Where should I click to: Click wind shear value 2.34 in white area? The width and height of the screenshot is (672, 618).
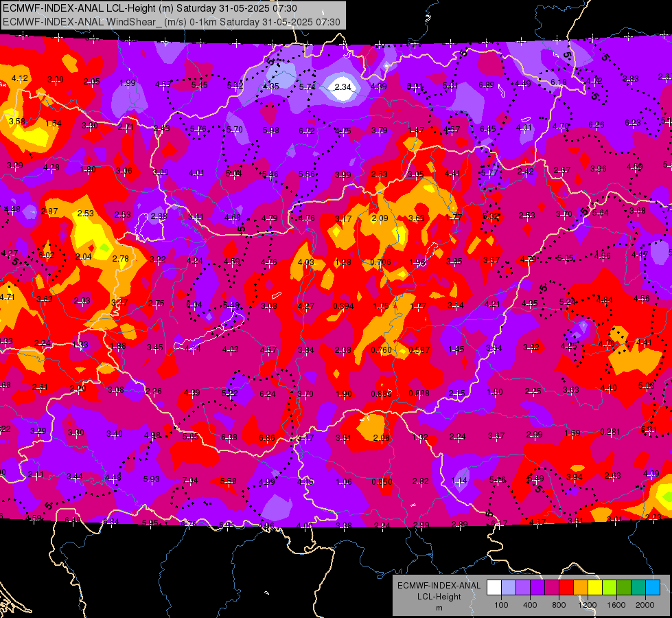343,87
